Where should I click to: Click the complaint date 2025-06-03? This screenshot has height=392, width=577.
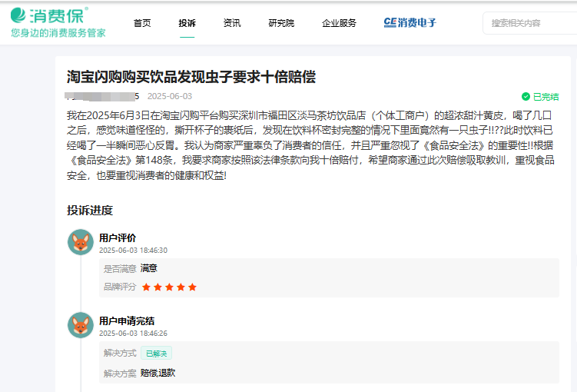pos(170,96)
